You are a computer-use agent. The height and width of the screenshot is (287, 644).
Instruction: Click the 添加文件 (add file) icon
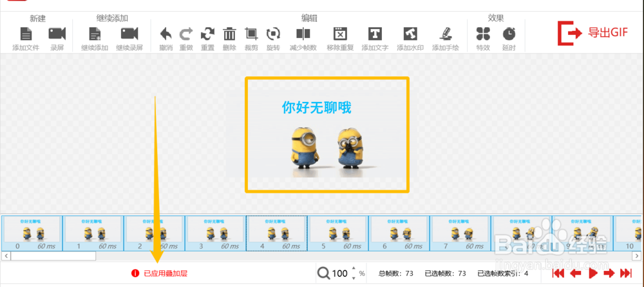pyautogui.click(x=26, y=34)
